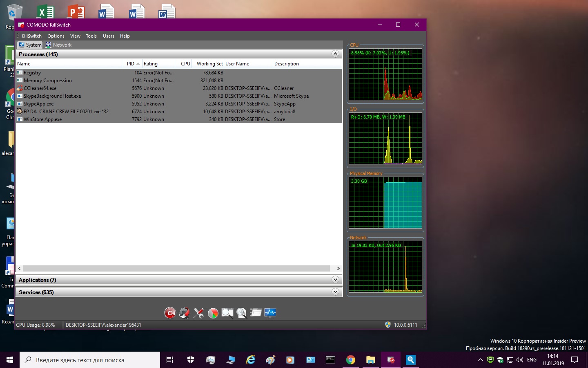Image resolution: width=588 pixels, height=368 pixels.
Task: Open the Options menu
Action: click(x=56, y=36)
